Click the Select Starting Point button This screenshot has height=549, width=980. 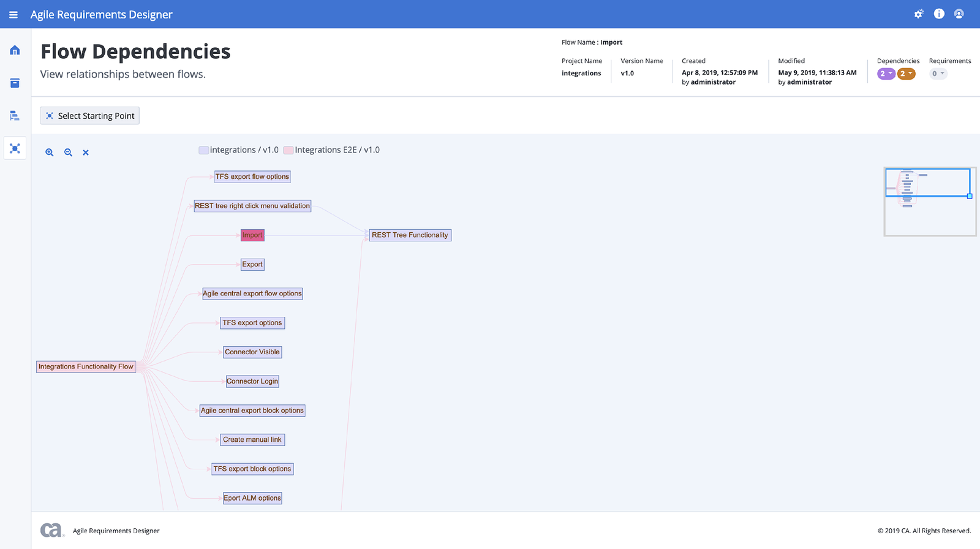90,116
